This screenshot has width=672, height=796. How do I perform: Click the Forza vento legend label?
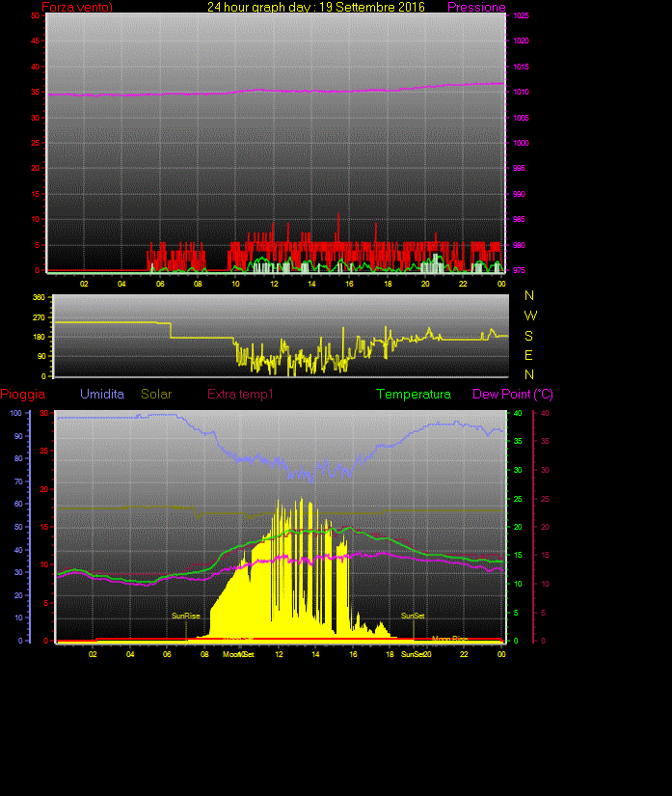[x=77, y=8]
